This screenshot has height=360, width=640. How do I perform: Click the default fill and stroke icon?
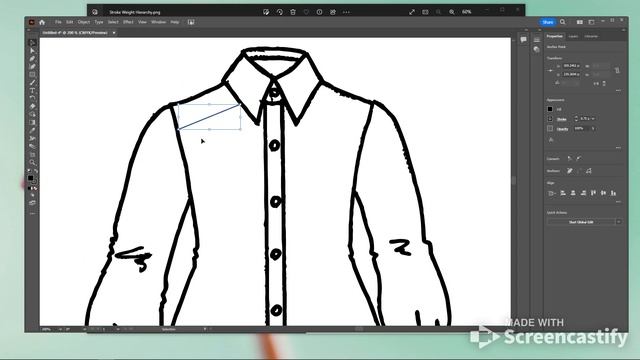click(29, 171)
